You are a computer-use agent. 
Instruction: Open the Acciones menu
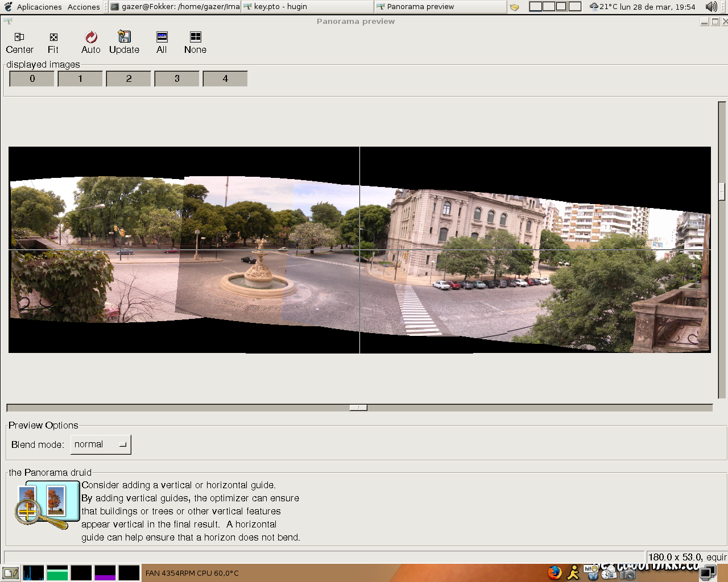click(84, 7)
